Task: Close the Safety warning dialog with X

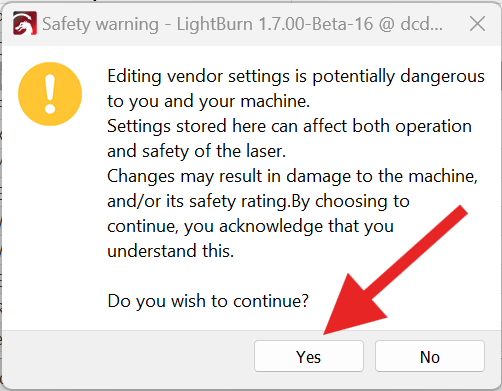Action: (x=477, y=24)
